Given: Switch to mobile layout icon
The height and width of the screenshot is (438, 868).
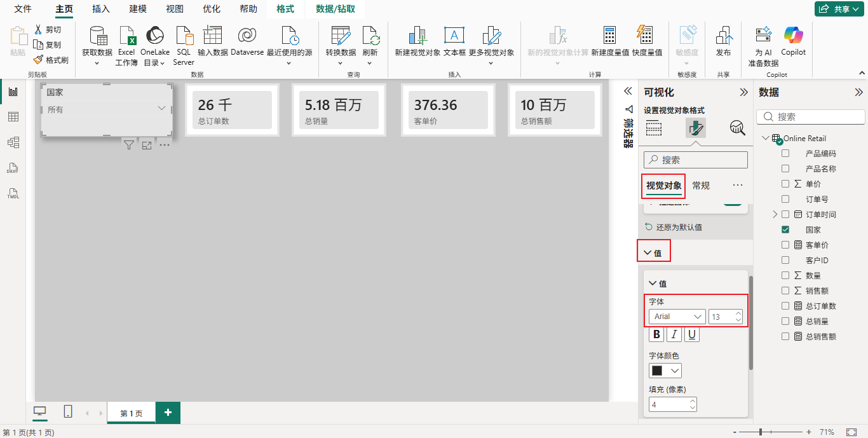Looking at the screenshot, I should pos(68,412).
